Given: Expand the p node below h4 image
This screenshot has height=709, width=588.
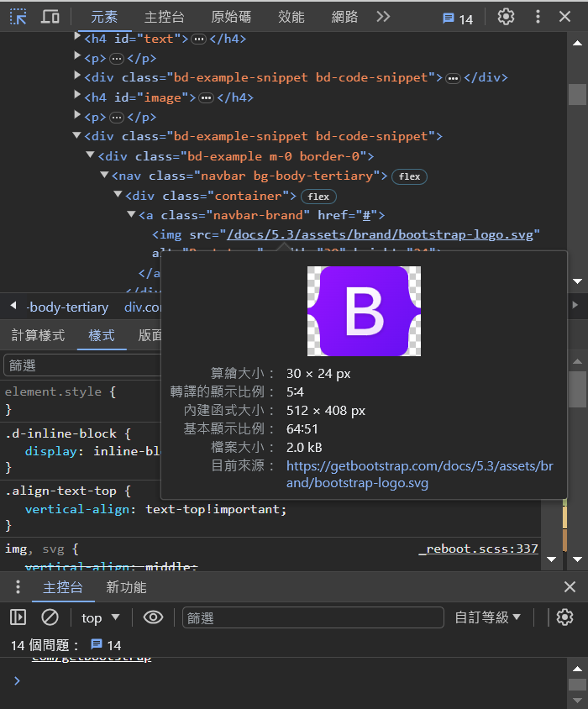Looking at the screenshot, I should point(77,114).
